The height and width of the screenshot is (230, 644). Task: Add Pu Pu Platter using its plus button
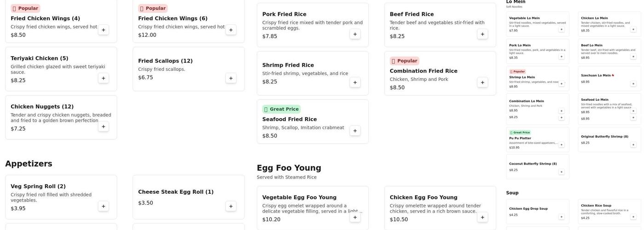[561, 145]
